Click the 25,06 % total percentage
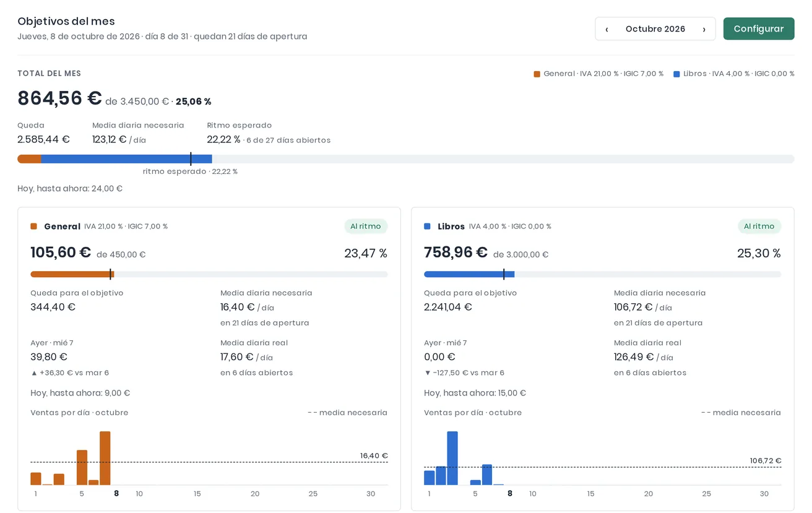 point(194,101)
